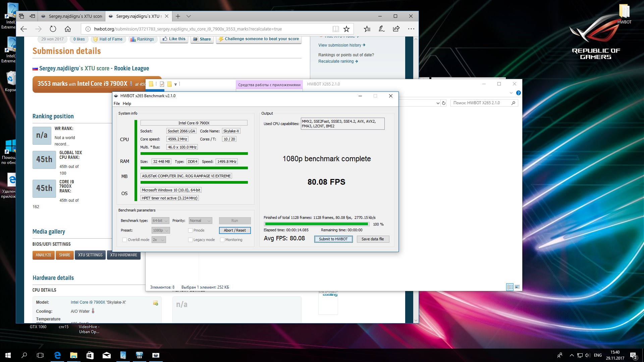Enable Pmode checkbox

(x=190, y=230)
